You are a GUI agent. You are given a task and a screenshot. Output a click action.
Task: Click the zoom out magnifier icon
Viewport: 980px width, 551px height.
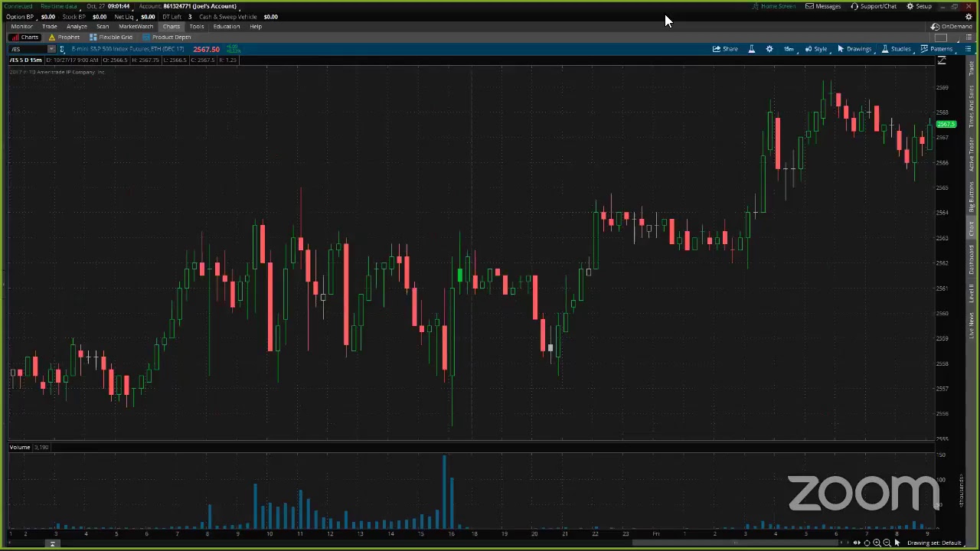(887, 543)
